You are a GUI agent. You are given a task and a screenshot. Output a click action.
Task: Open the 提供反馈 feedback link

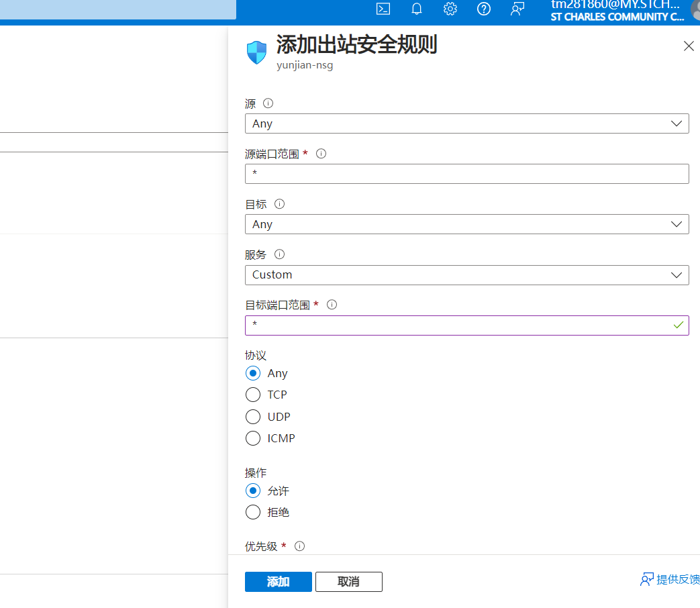coord(669,579)
